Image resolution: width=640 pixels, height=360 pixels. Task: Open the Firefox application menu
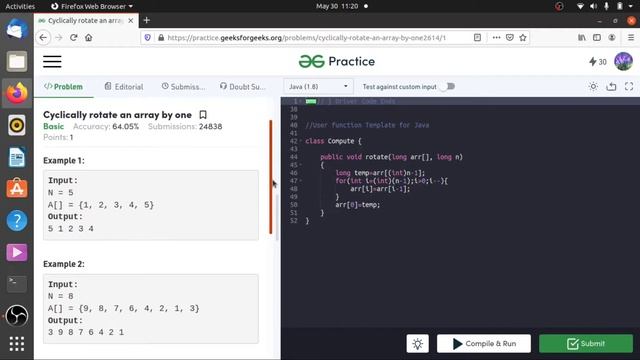click(x=631, y=38)
